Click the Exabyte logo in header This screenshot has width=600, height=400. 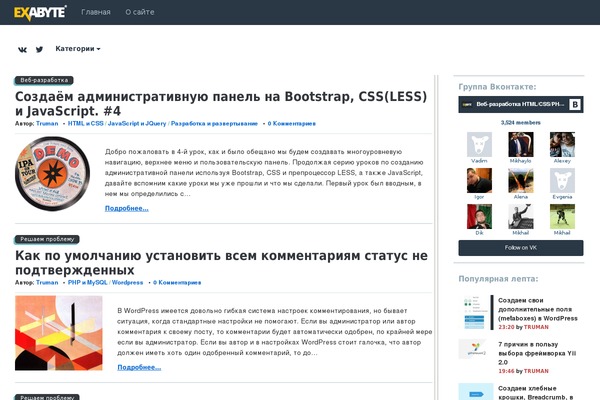[x=40, y=12]
